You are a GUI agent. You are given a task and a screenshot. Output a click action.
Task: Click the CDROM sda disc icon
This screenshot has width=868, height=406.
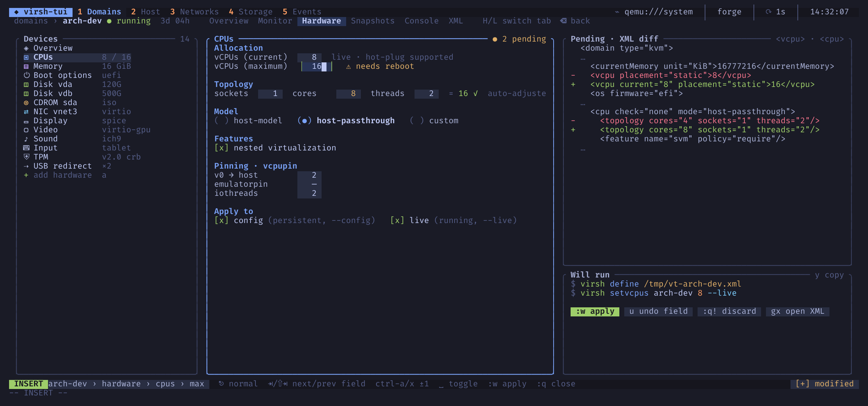point(26,103)
